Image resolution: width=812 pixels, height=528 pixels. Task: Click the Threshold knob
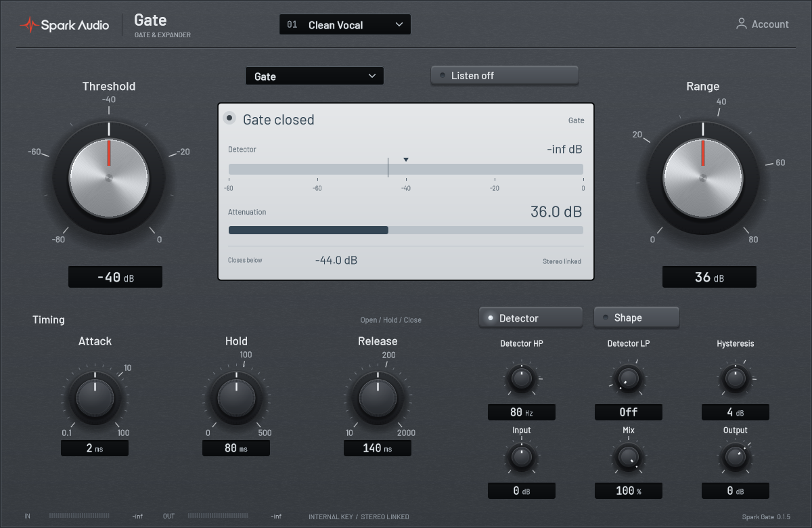(108, 179)
